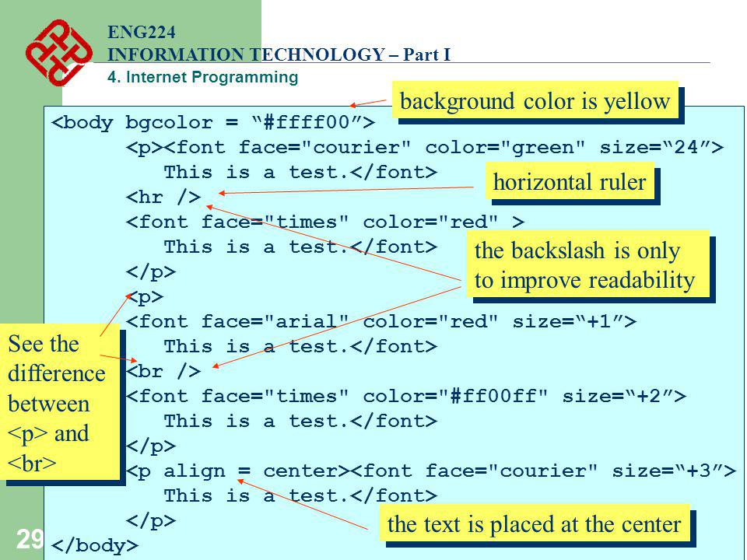Click the closing </body> tag
Viewport: 747px width, 560px height.
pyautogui.click(x=95, y=545)
